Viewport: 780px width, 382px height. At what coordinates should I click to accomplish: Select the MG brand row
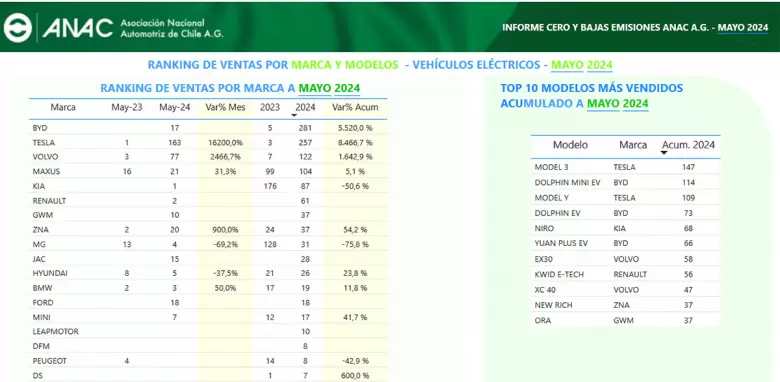tap(208, 244)
